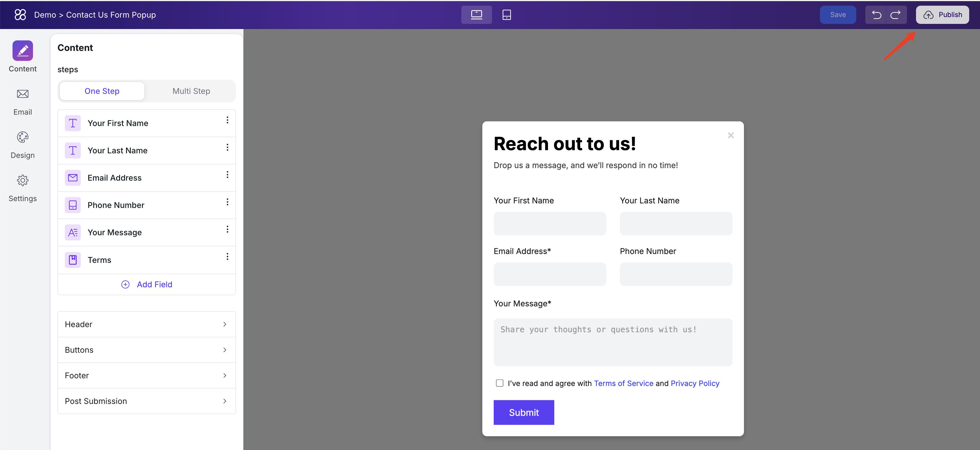
Task: Click the Demo breadcrumb link
Action: pyautogui.click(x=45, y=15)
